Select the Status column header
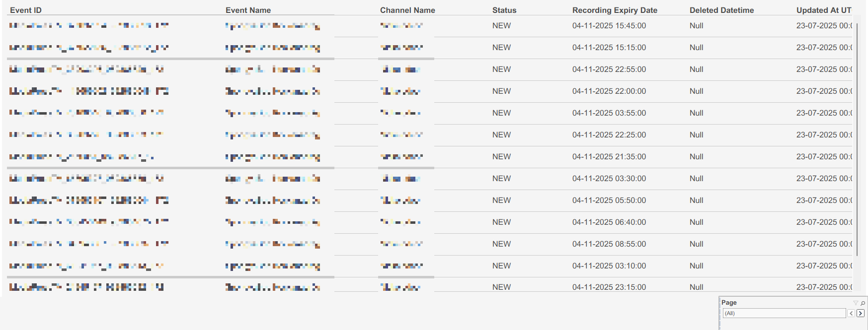 point(504,10)
